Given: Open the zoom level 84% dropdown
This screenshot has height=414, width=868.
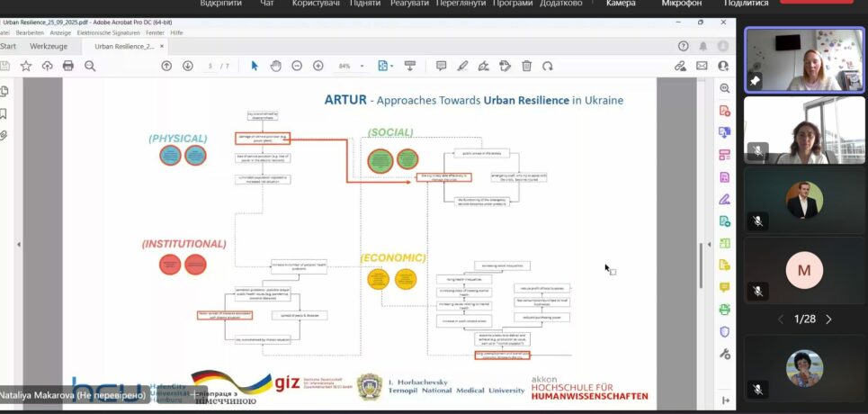Looking at the screenshot, I should click(x=350, y=66).
